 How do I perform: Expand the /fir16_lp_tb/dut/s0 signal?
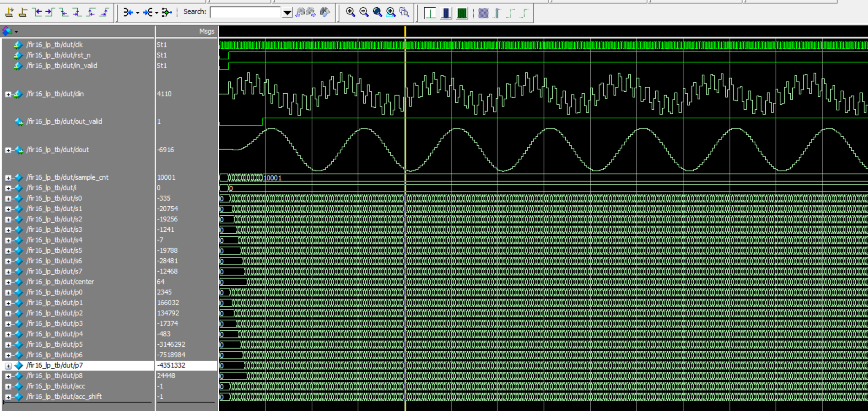[8, 199]
